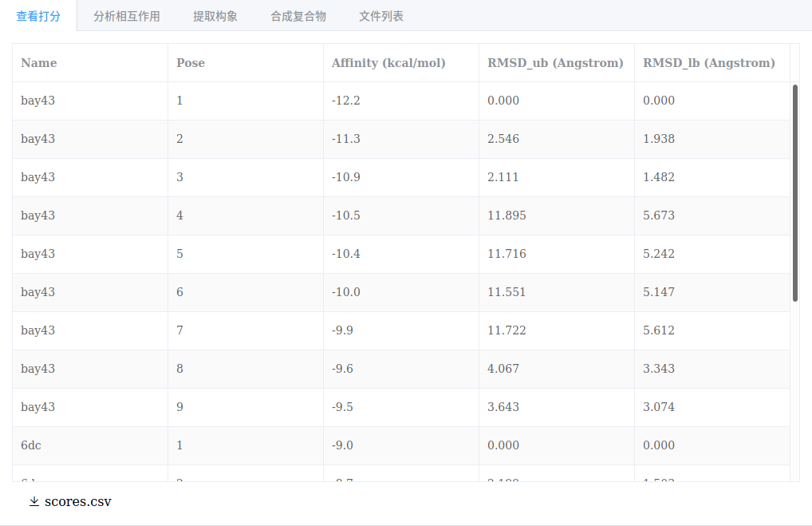Click pose number 2 in bay43 row
The height and width of the screenshot is (526, 812).
click(179, 139)
